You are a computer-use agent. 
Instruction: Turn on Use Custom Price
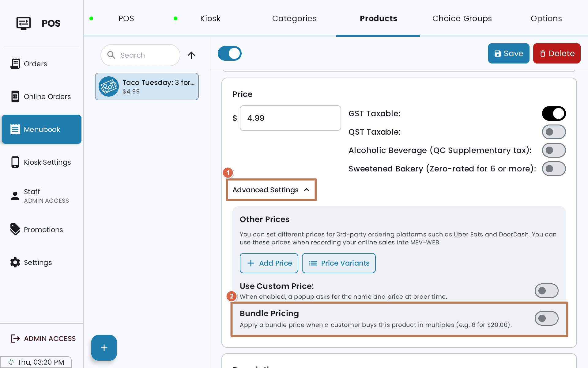point(546,291)
